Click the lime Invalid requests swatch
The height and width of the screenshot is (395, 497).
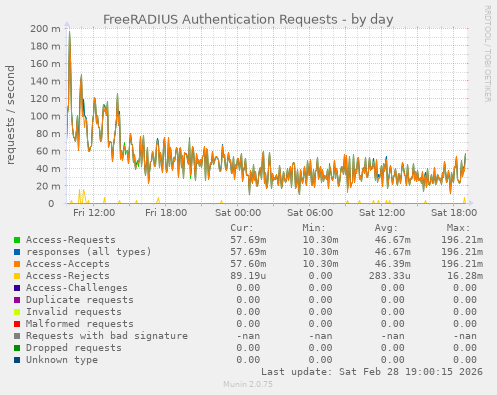(17, 312)
